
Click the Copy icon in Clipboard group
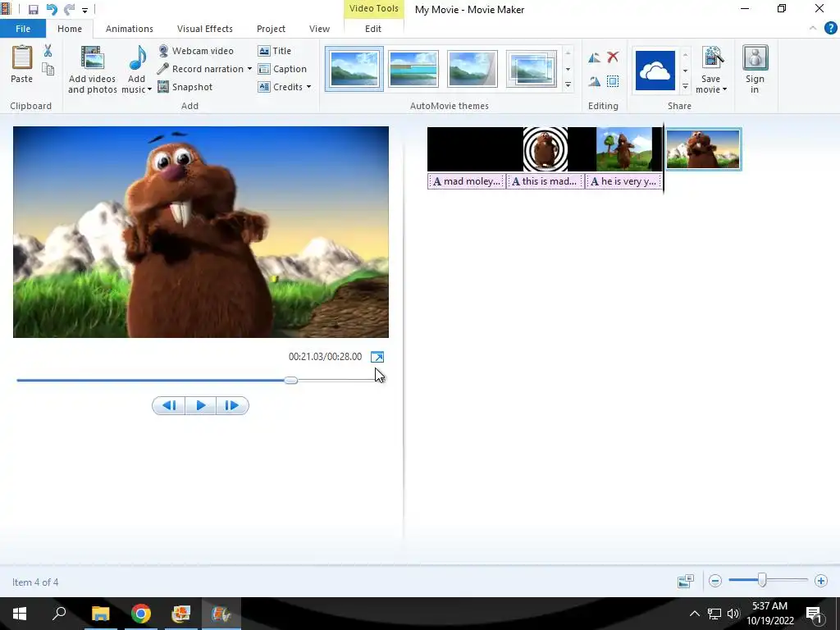click(x=48, y=69)
